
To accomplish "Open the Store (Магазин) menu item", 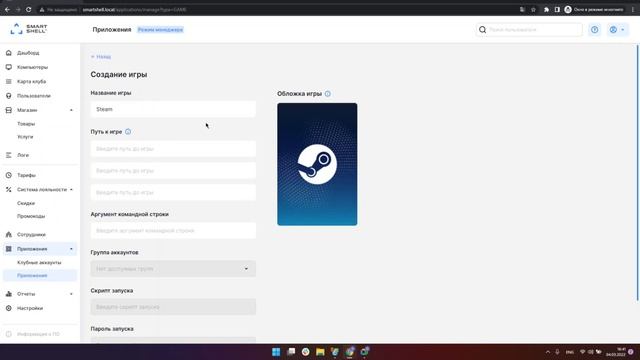I will coord(27,110).
